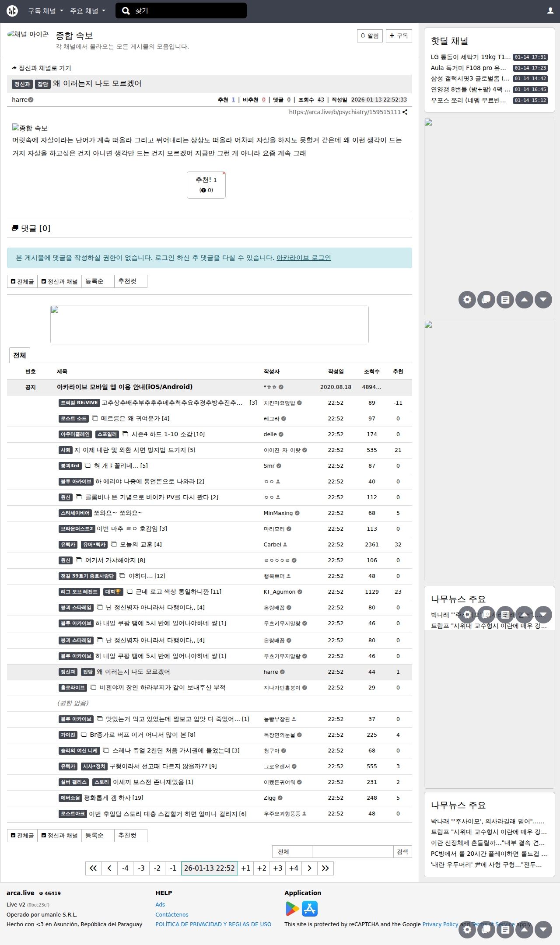Open 추천컷 dropdown under the login notice

[131, 281]
